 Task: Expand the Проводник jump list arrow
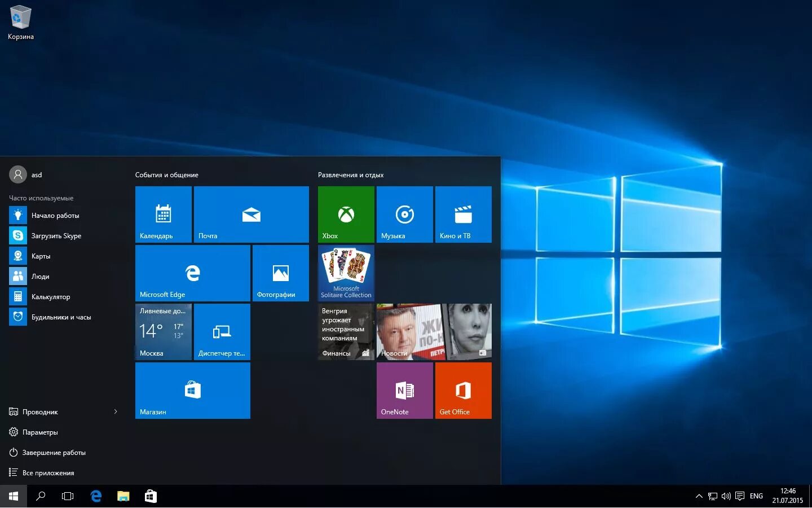(x=116, y=411)
